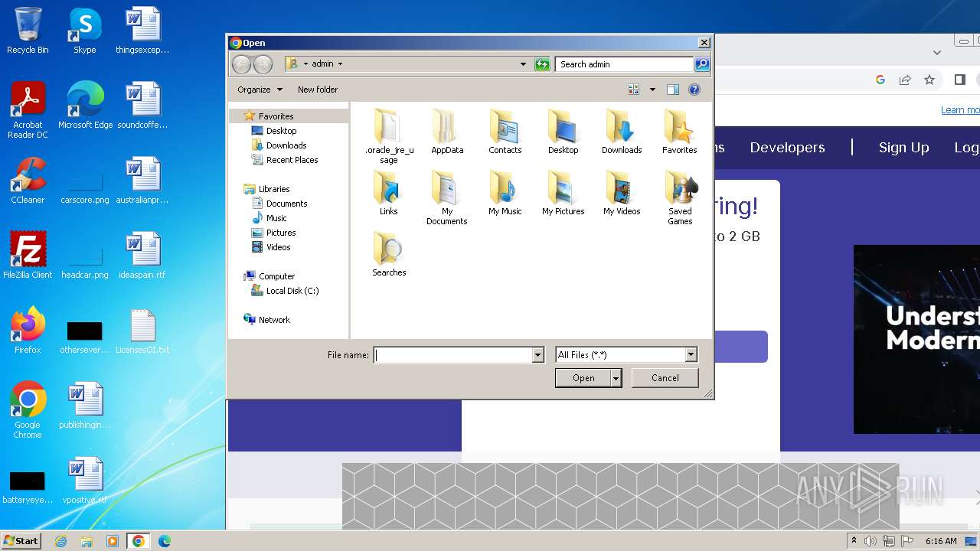The width and height of the screenshot is (980, 551).
Task: Select Firefox desktop shortcut
Action: click(x=28, y=331)
